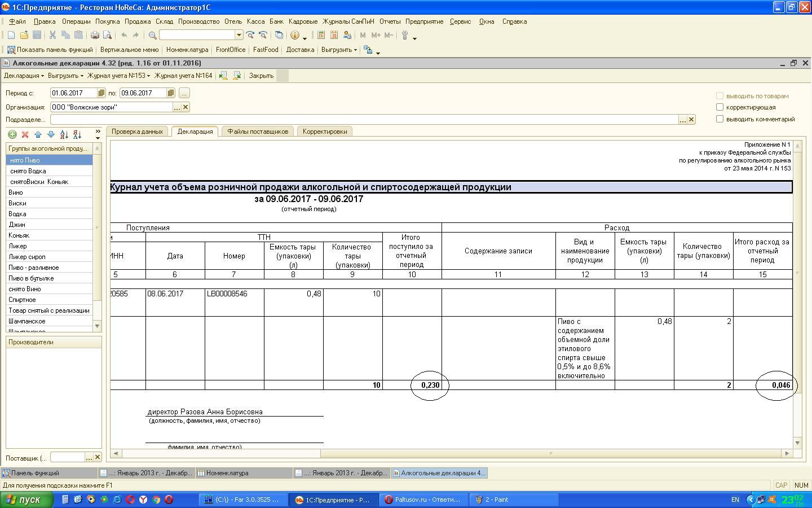Click the active users icon
Screen dimensions: 812x508
(x=347, y=35)
